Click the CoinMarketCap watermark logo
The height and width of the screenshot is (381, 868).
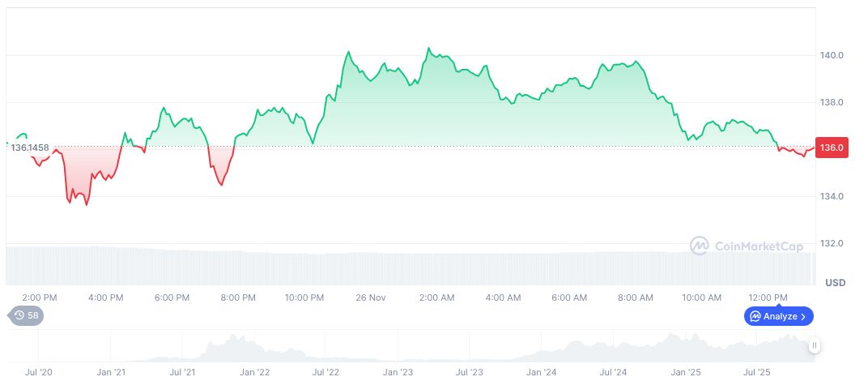pos(699,245)
